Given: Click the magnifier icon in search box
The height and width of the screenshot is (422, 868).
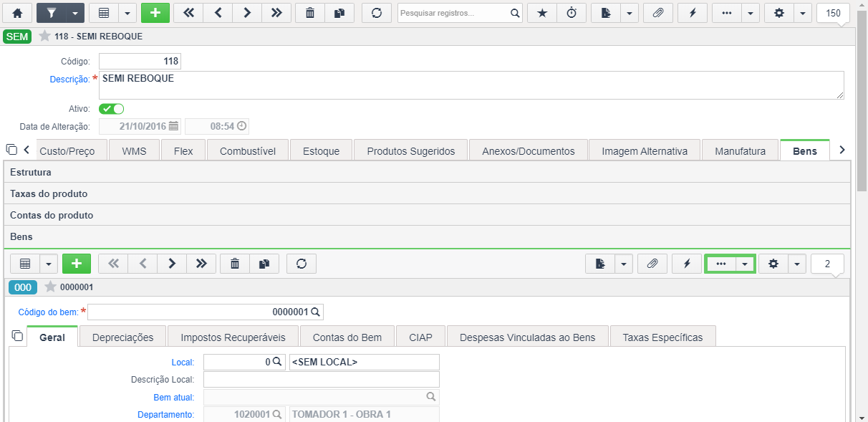Looking at the screenshot, I should click(515, 13).
